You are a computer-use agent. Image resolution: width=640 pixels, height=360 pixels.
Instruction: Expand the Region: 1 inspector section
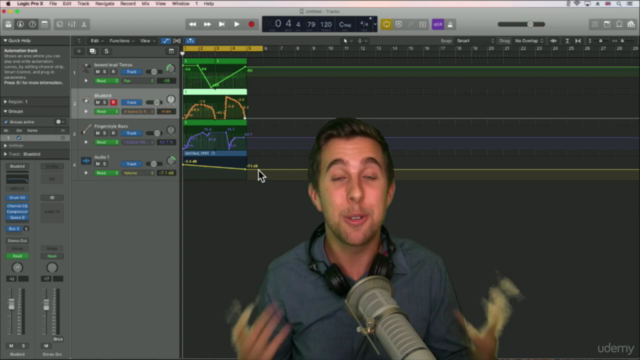click(5, 102)
